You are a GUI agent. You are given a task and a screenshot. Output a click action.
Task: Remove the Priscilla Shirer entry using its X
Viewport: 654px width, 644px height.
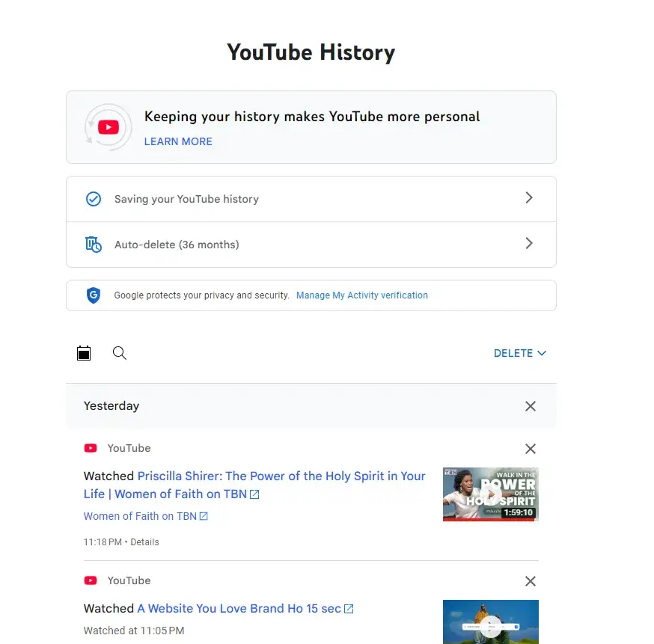[531, 449]
